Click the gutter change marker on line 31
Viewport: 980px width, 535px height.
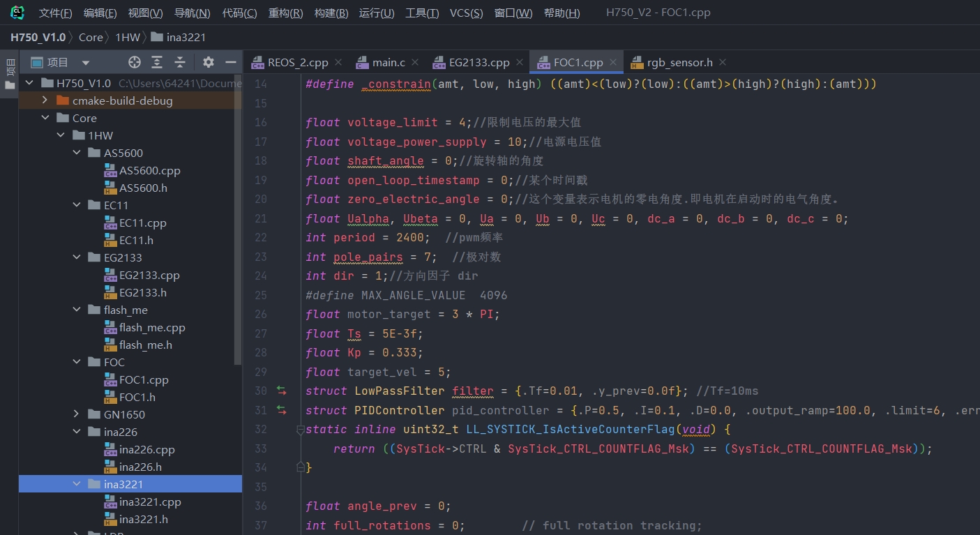(282, 410)
